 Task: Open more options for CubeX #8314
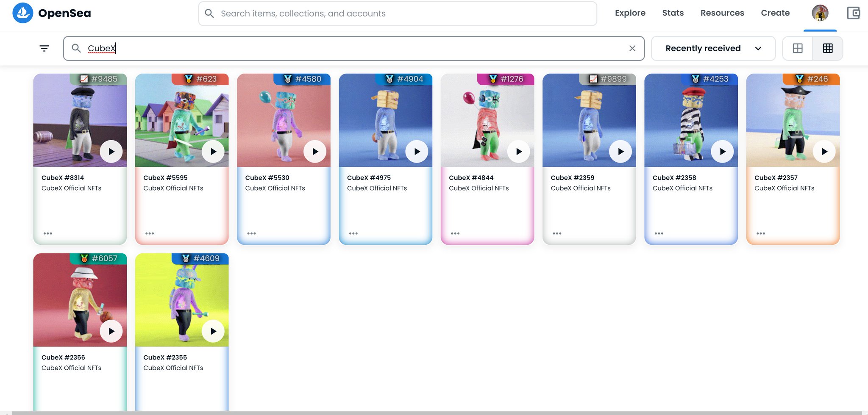tap(48, 233)
